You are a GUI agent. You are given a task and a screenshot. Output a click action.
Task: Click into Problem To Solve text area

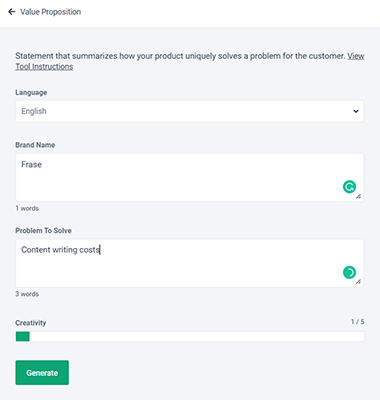pyautogui.click(x=190, y=263)
